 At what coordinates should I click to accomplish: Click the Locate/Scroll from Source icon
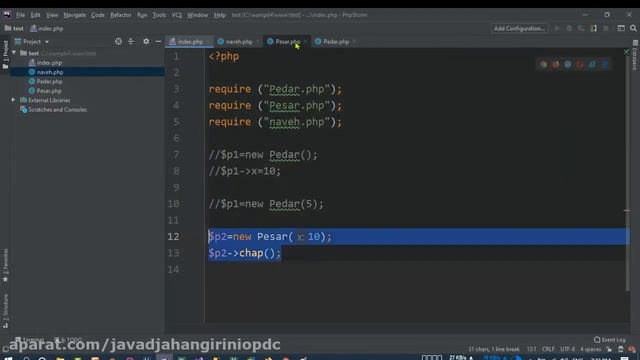(118, 42)
